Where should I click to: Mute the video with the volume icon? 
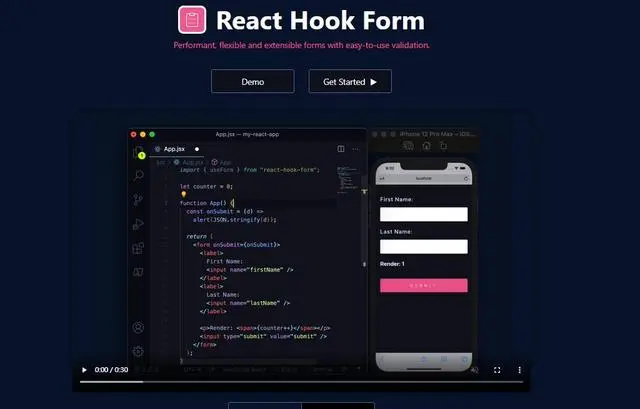point(474,370)
